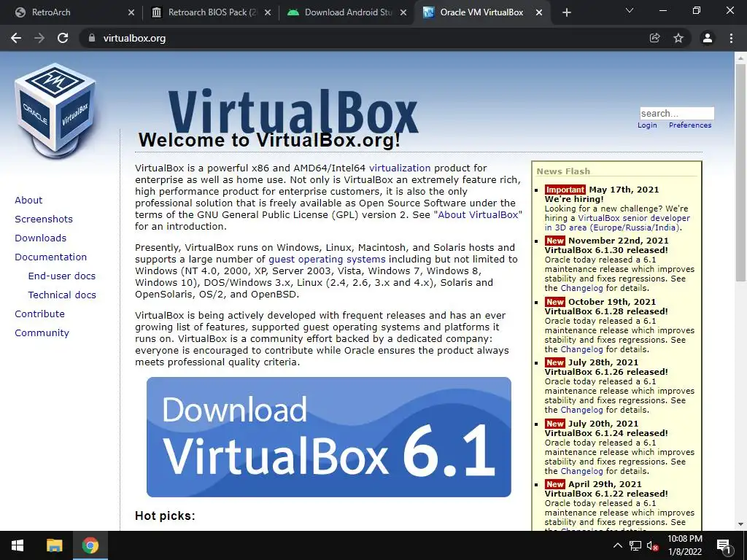This screenshot has height=560, width=747.
Task: Open the tab search dropdown arrow
Action: (x=630, y=10)
